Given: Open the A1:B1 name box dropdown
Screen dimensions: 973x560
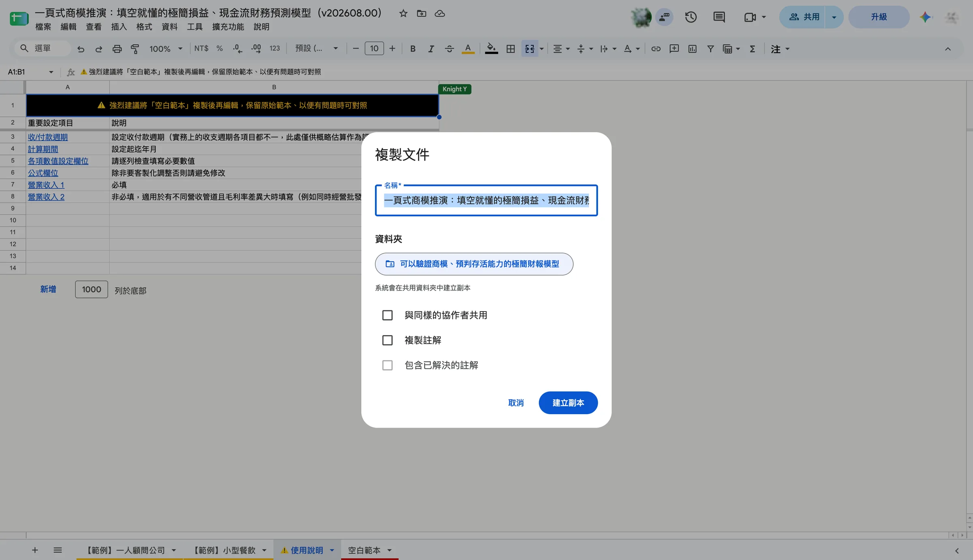Looking at the screenshot, I should click(x=51, y=72).
